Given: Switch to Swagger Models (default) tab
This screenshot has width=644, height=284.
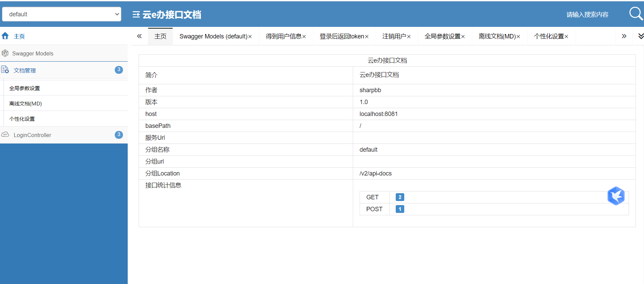Looking at the screenshot, I should coord(213,36).
